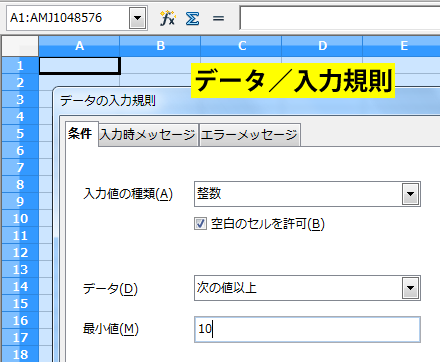Select column B header

(160, 46)
